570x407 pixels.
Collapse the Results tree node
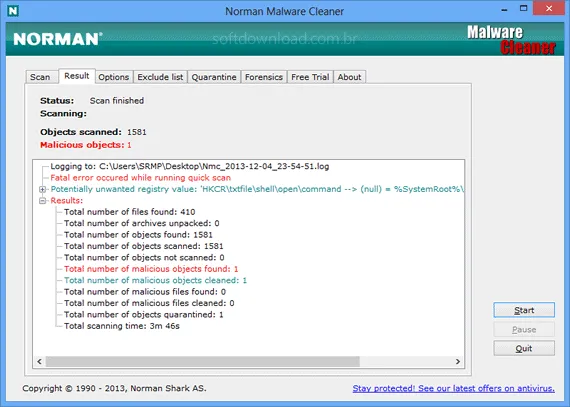tap(43, 201)
